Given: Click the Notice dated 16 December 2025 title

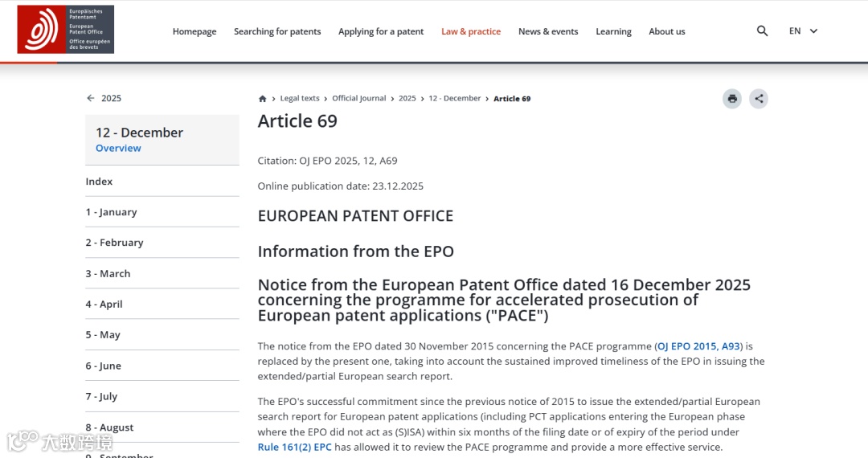Looking at the screenshot, I should pyautogui.click(x=504, y=300).
